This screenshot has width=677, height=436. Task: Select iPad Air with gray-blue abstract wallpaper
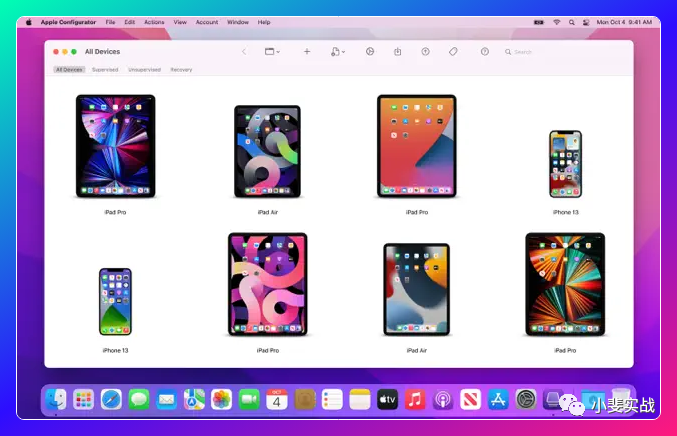(x=417, y=289)
